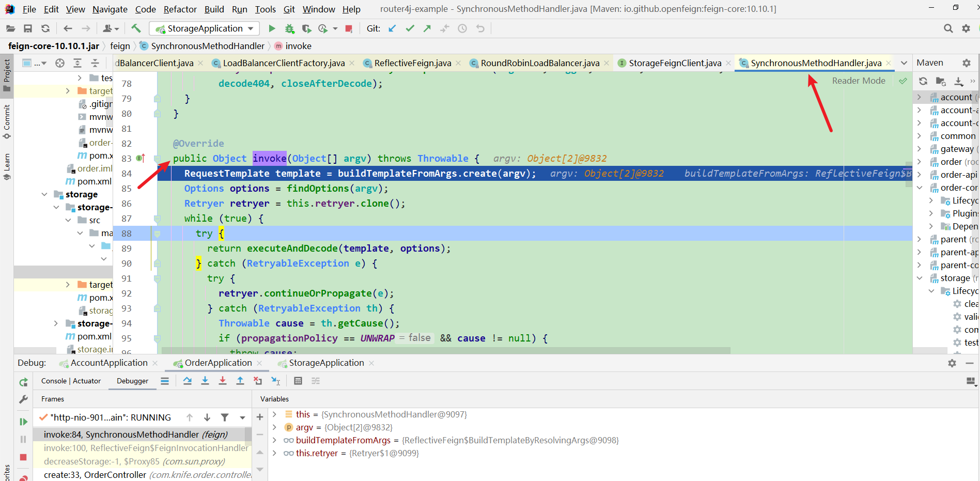Reload All Maven Projects with refresh icon
980x481 pixels.
[923, 81]
